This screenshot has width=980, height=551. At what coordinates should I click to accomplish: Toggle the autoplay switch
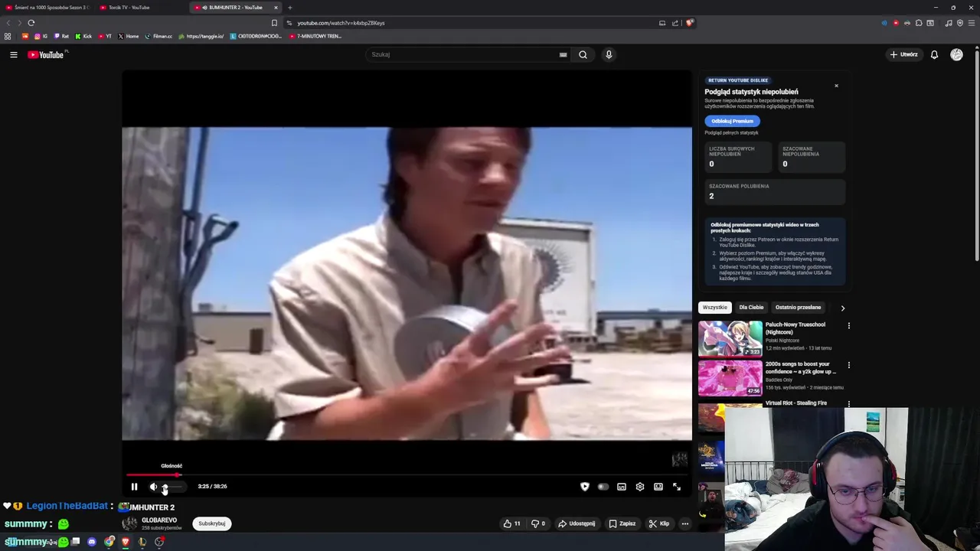click(x=603, y=487)
